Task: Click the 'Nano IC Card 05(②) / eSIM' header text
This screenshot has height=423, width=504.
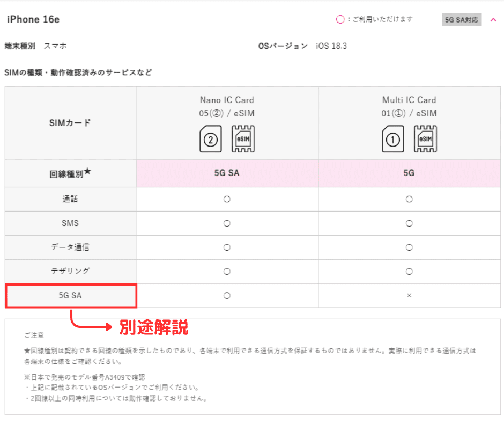Action: click(x=227, y=106)
